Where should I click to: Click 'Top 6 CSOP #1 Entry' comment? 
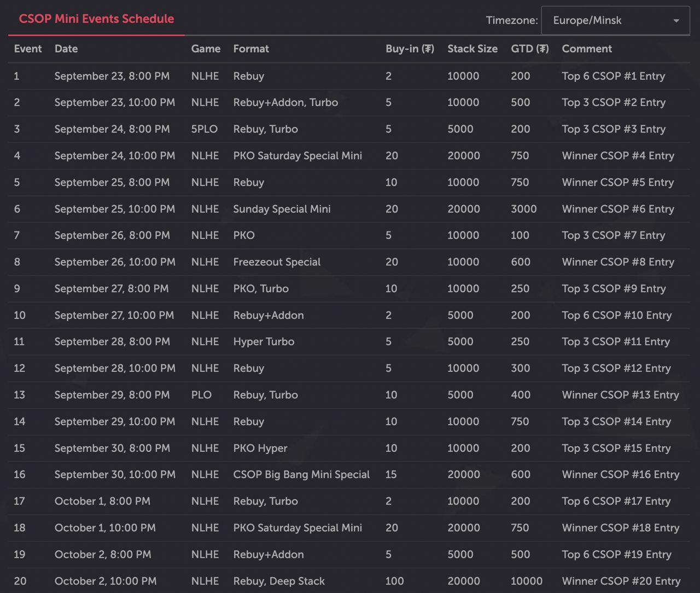[614, 76]
